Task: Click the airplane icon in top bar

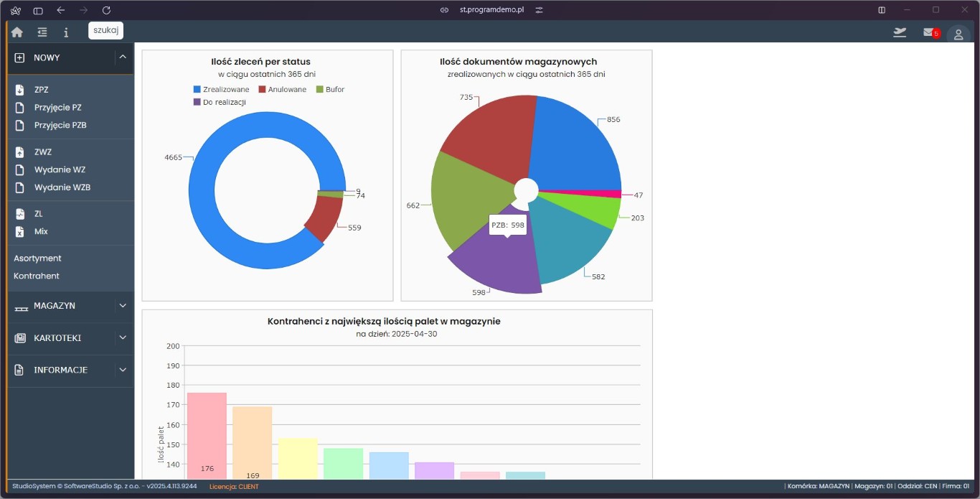Action: 900,32
